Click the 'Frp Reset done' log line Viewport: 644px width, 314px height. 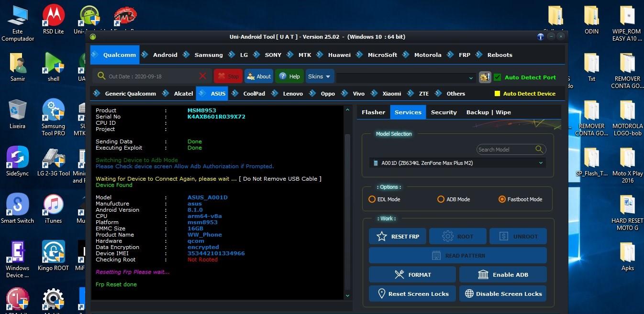click(116, 284)
